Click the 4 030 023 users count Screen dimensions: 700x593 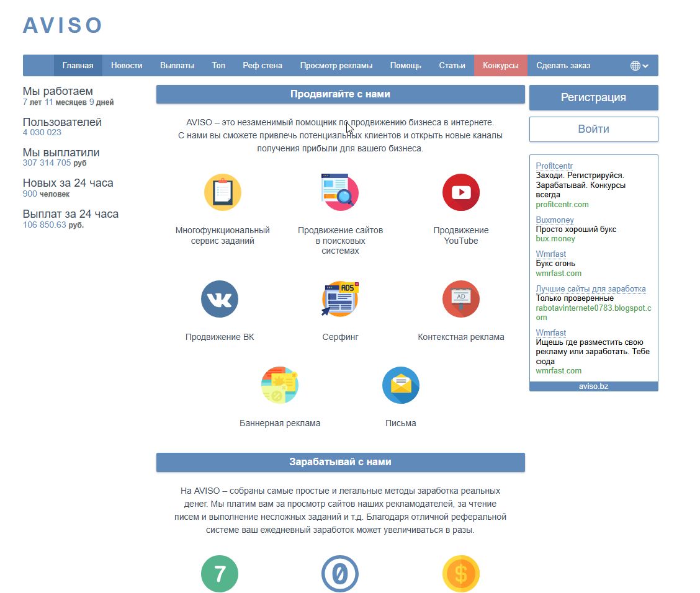(x=42, y=133)
